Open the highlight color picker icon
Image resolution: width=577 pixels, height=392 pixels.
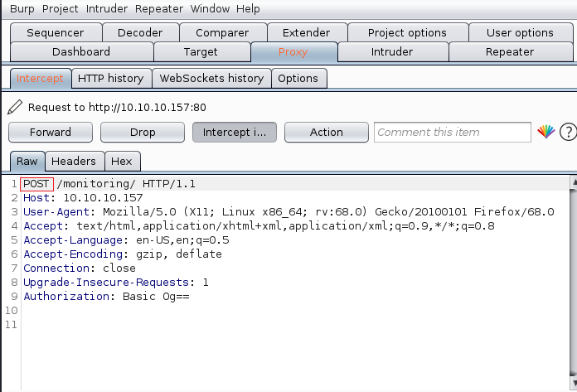point(545,132)
